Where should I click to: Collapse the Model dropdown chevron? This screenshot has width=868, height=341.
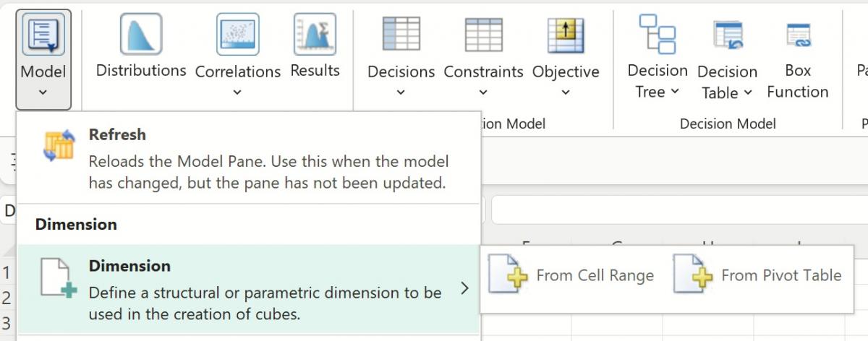pyautogui.click(x=43, y=92)
